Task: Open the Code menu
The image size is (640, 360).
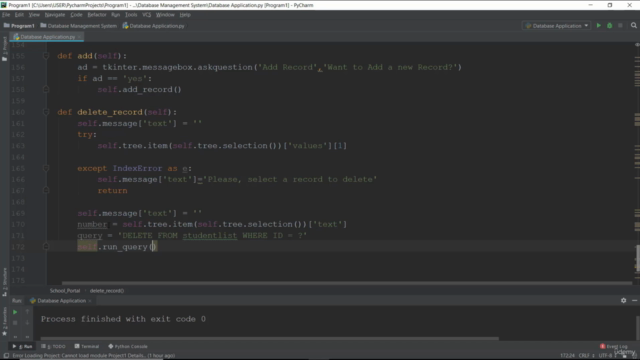Action: [76, 15]
